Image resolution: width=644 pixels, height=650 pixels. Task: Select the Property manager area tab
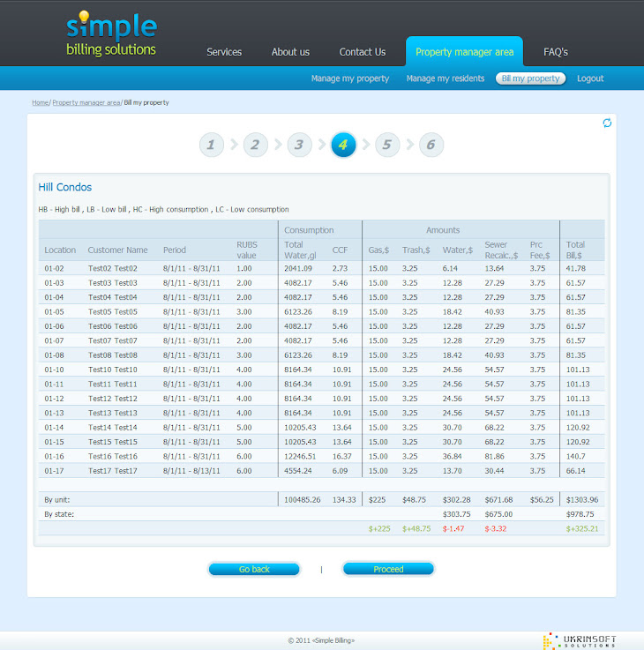click(464, 51)
